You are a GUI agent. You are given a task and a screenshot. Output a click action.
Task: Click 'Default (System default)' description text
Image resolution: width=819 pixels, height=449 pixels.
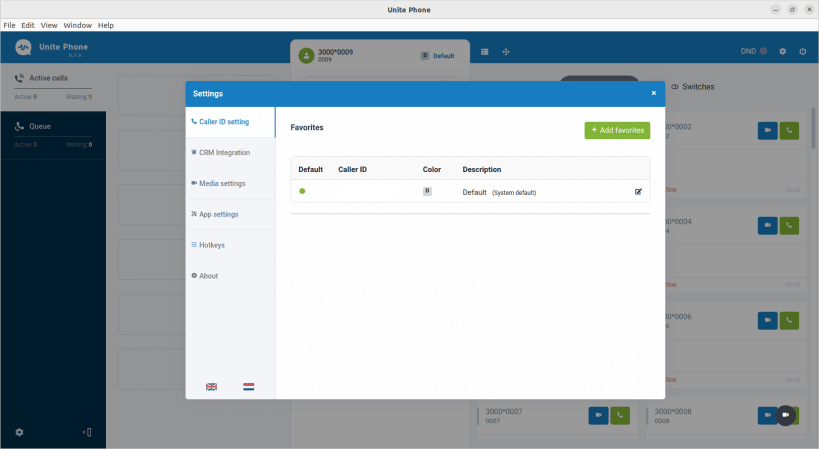pos(499,192)
